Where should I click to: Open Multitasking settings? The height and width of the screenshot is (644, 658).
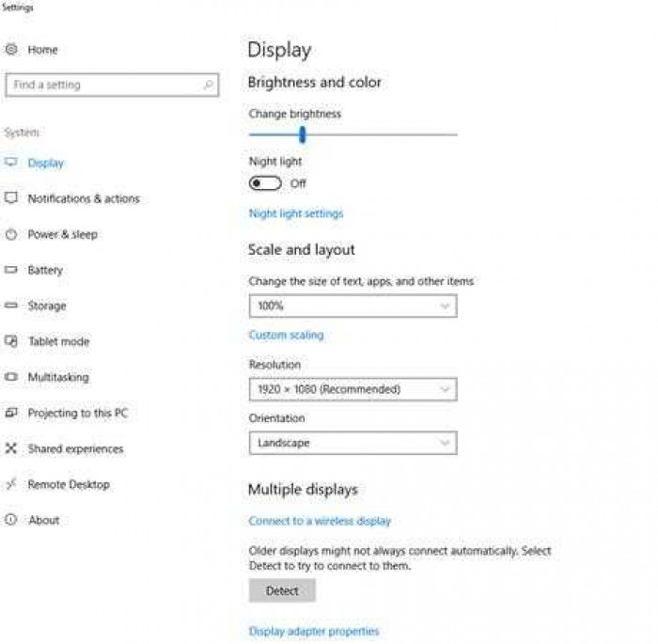coord(58,377)
